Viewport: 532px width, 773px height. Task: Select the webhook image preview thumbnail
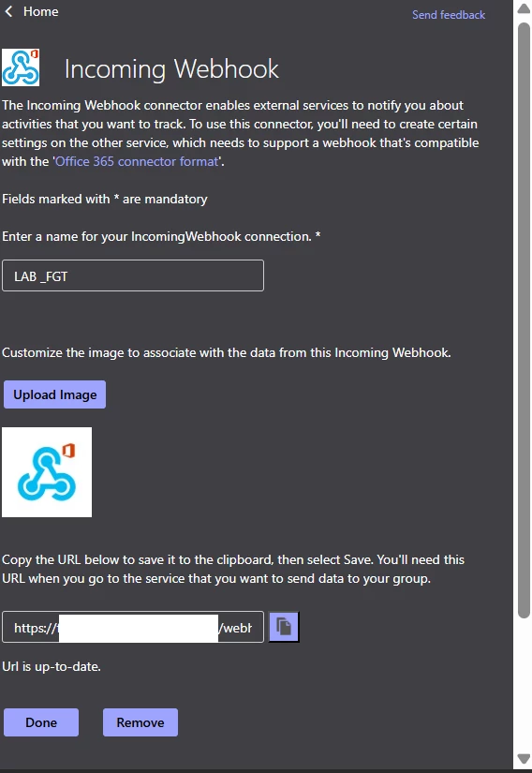point(47,472)
